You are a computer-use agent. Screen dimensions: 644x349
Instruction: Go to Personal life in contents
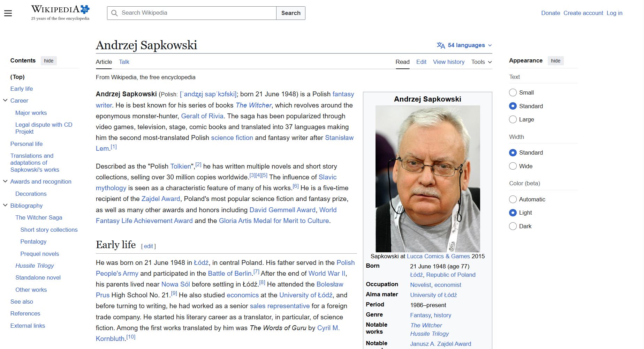click(x=26, y=144)
